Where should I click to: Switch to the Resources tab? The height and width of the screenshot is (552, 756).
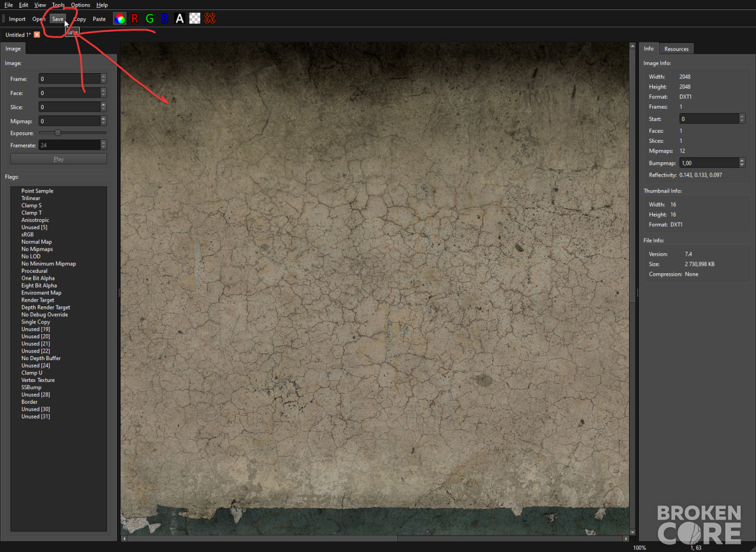pyautogui.click(x=676, y=48)
